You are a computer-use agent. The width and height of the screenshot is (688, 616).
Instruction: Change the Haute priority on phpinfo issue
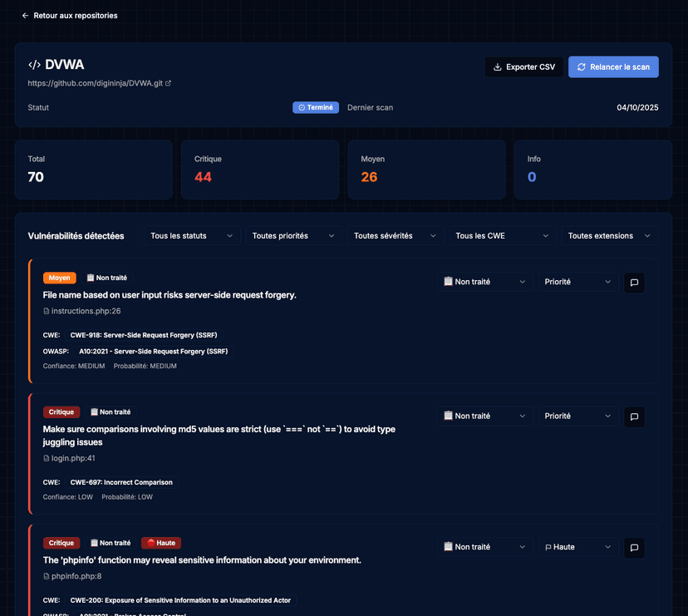coord(577,547)
